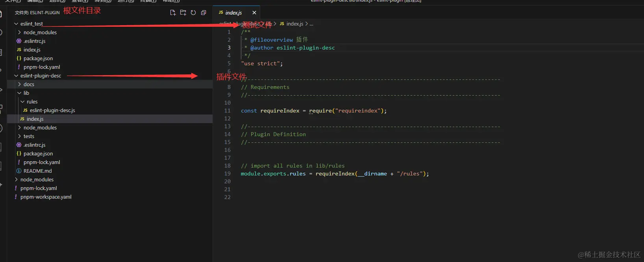Collapse the lib folder
The width and height of the screenshot is (644, 262).
pyautogui.click(x=19, y=93)
